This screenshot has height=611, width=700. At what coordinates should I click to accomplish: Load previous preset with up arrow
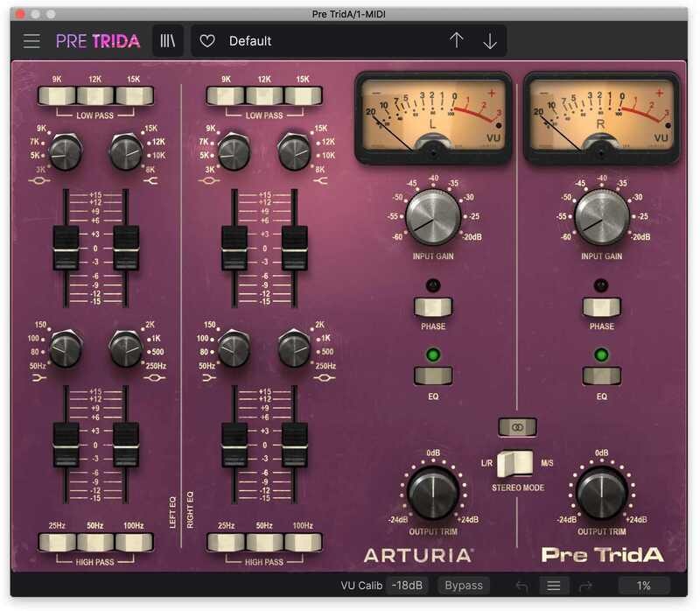(456, 41)
